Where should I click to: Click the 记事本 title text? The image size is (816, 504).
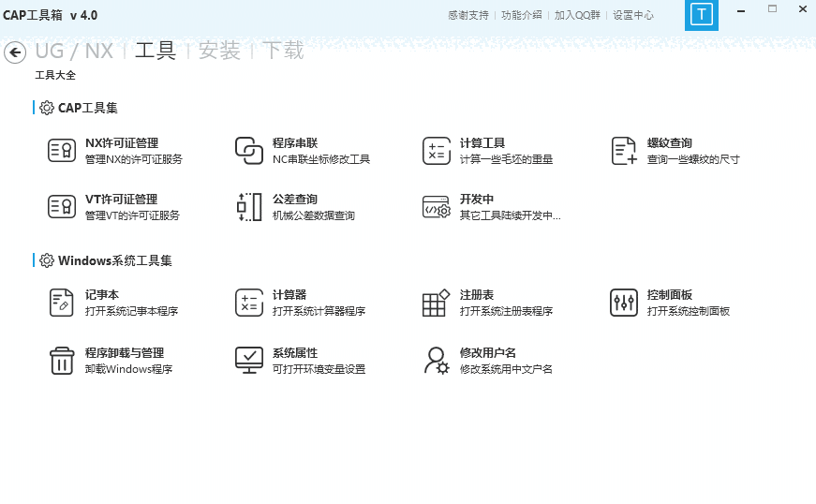click(102, 295)
